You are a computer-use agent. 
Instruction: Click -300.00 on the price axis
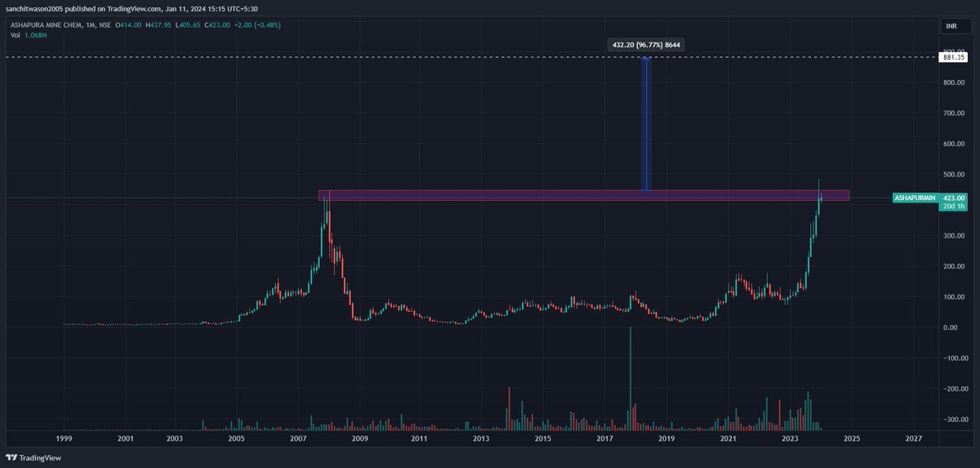[954, 419]
